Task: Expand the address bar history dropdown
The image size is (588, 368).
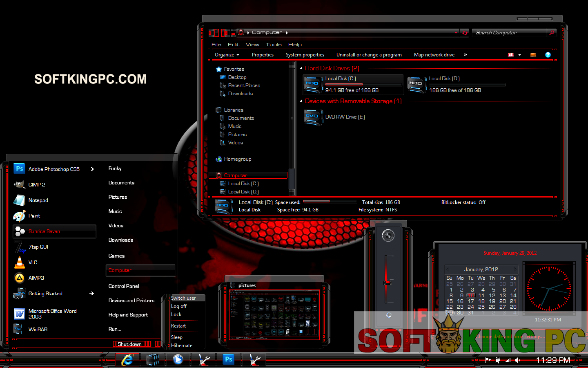Action: tap(456, 33)
